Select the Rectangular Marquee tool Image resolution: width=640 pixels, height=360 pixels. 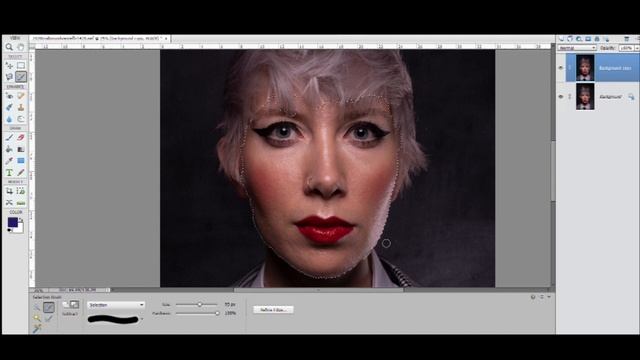pos(21,65)
